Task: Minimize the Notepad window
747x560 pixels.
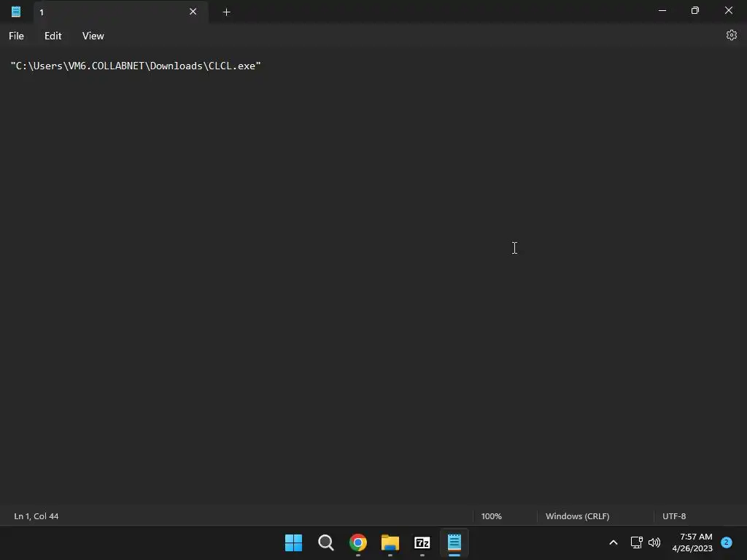Action: point(662,10)
